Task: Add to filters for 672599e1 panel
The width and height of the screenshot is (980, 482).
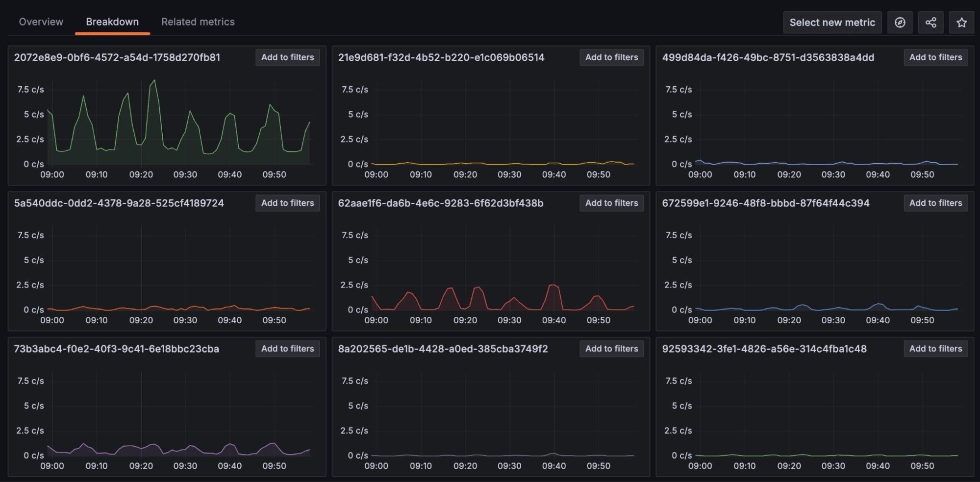Action: (x=935, y=203)
